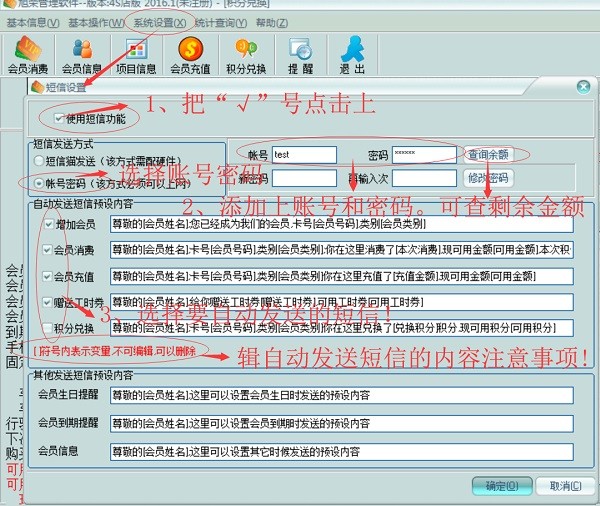This screenshot has width=600, height=506.
Task: Click the 帐号 input field containing test
Action: [304, 155]
